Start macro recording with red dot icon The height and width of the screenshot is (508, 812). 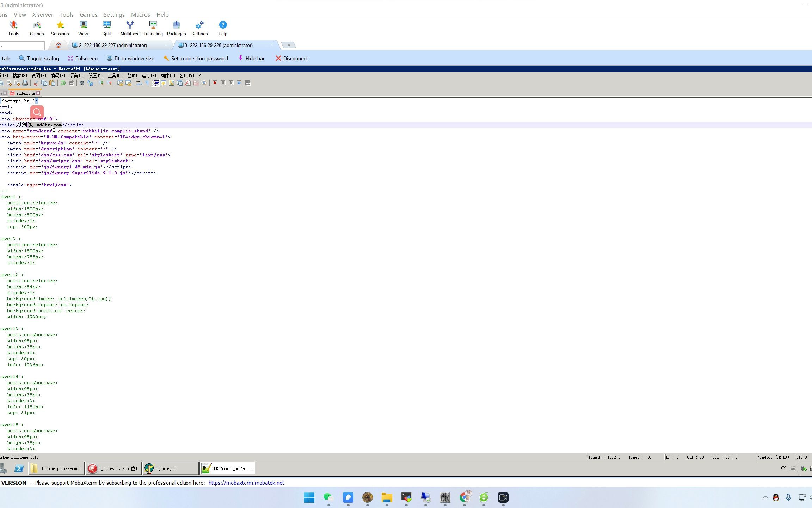point(215,83)
